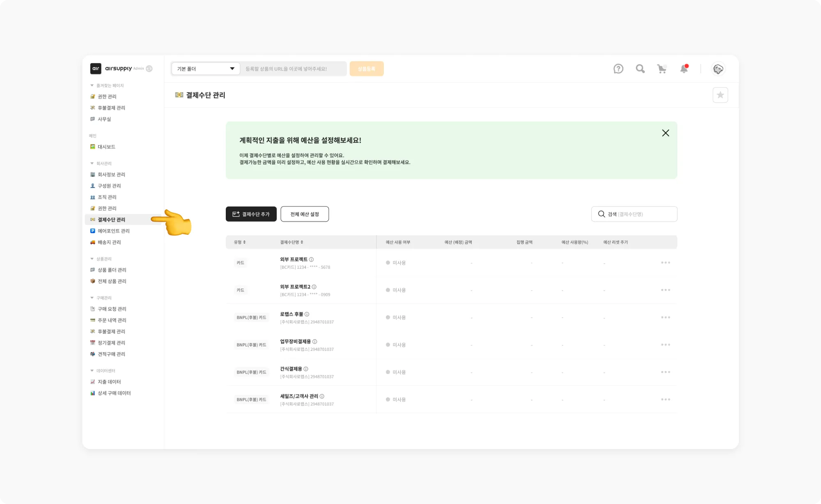
Task: Collapse the 구매관리 sidebar section
Action: tap(92, 298)
